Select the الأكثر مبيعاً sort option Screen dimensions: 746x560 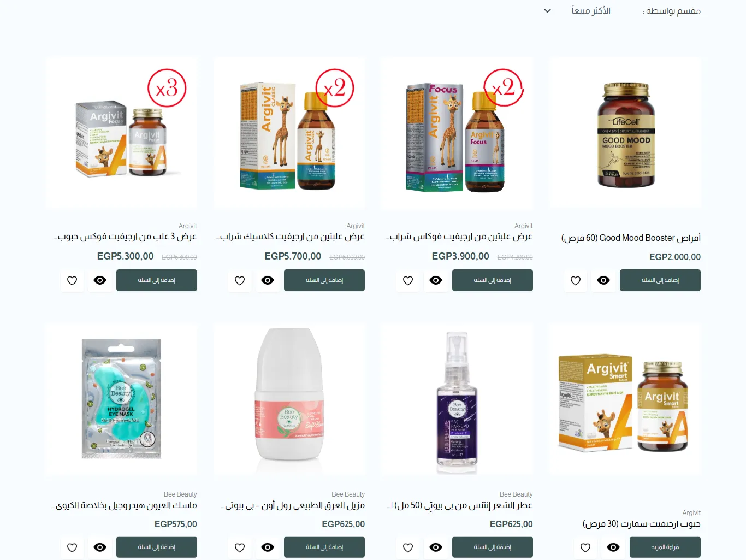tap(591, 11)
